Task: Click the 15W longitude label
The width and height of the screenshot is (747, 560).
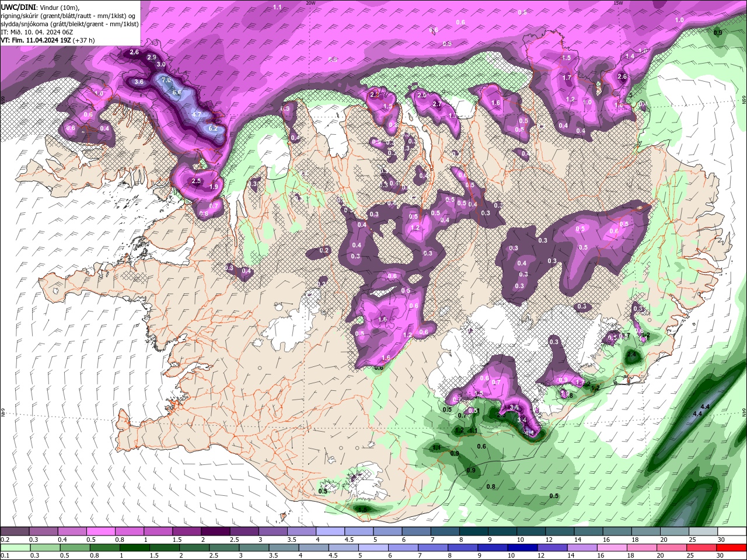Action: coord(619,3)
